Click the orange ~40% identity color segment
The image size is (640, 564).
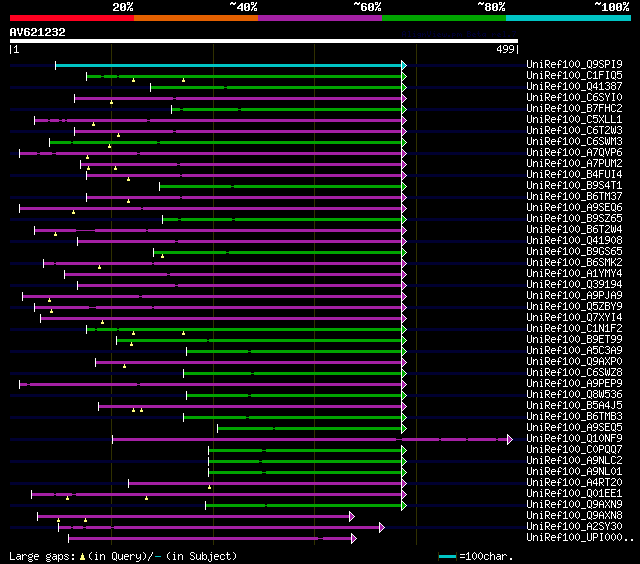click(196, 18)
